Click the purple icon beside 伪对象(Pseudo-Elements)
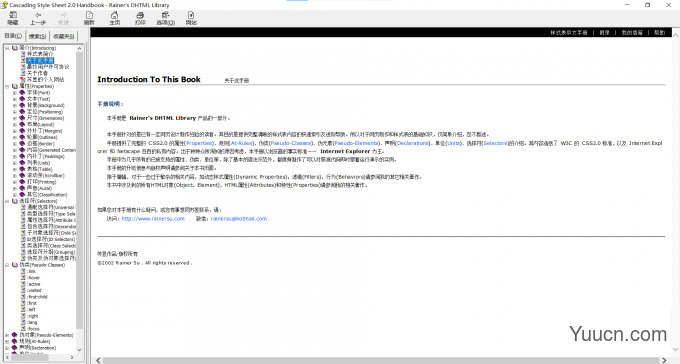Viewport: 680px width, 364px height. [15, 335]
